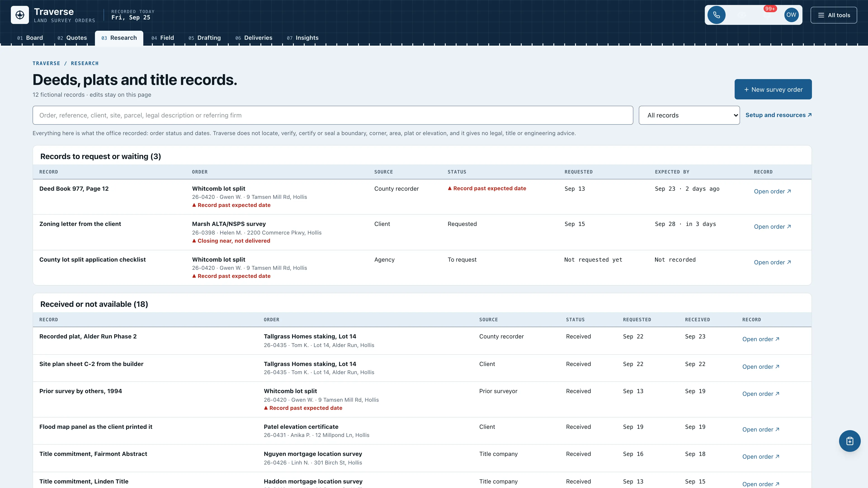
Task: Open the Setup and resources link
Action: [x=778, y=115]
